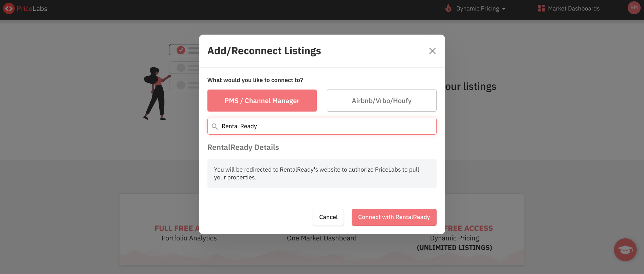Click the magnifying glass in the search field
Viewport: 644px width, 274px height.
tap(215, 126)
